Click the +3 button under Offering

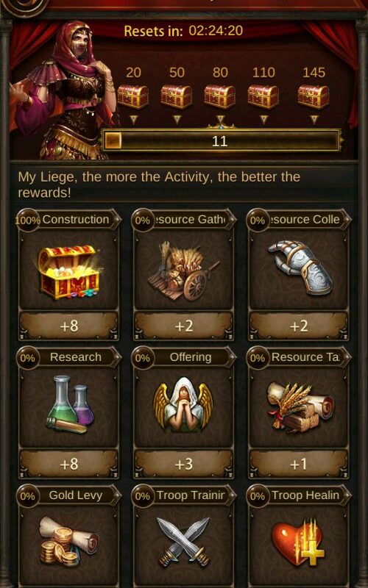click(x=184, y=464)
